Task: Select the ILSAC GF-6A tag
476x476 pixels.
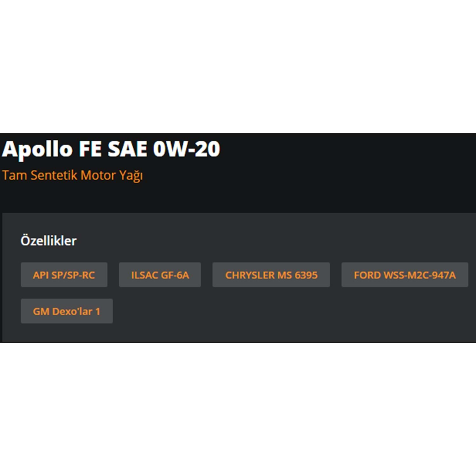Action: pyautogui.click(x=160, y=275)
